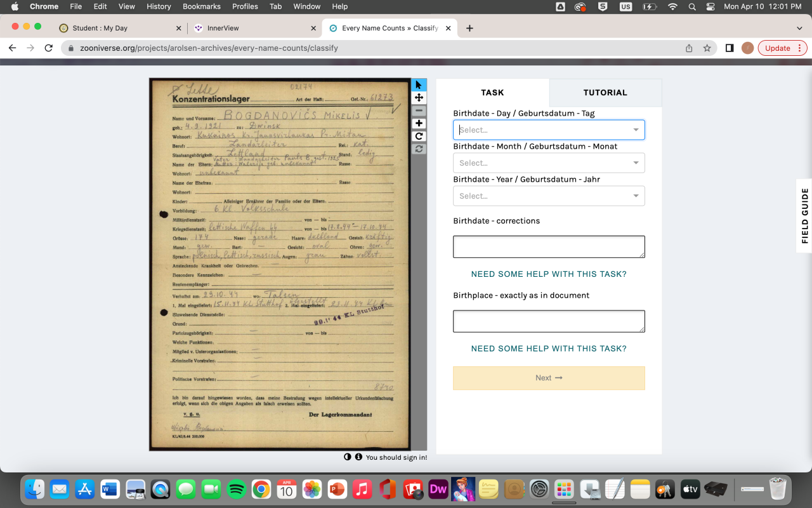
Task: Expand Chrome tab search chevron
Action: click(799, 28)
